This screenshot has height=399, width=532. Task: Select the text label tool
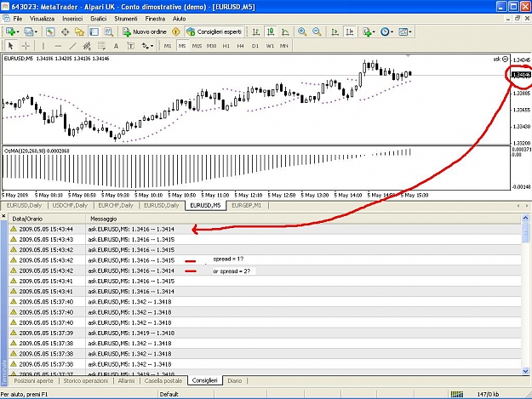coord(130,46)
